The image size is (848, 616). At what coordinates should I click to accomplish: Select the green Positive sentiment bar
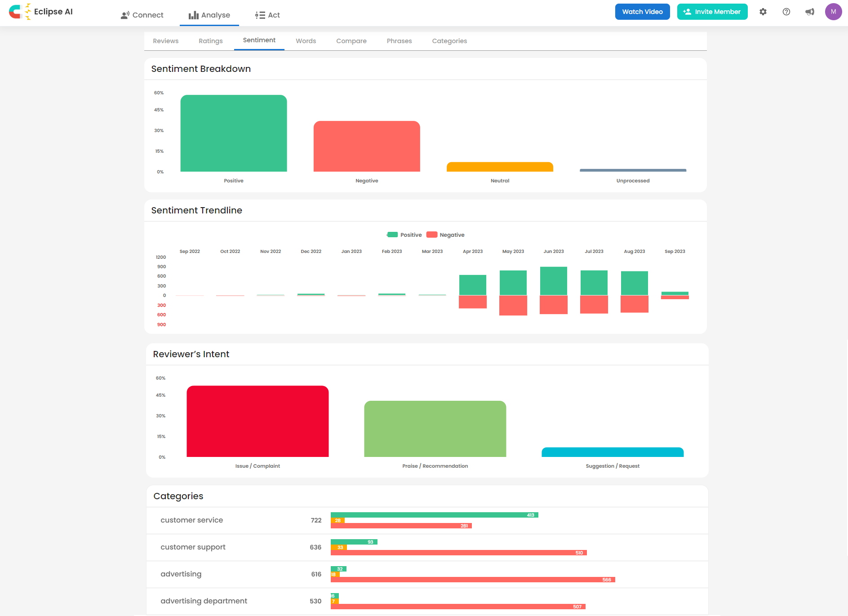pyautogui.click(x=234, y=133)
